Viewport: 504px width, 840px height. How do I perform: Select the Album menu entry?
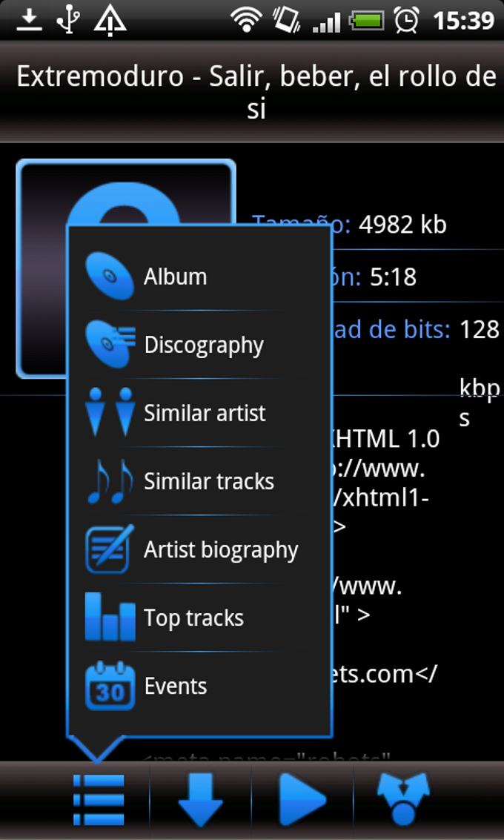coord(200,276)
